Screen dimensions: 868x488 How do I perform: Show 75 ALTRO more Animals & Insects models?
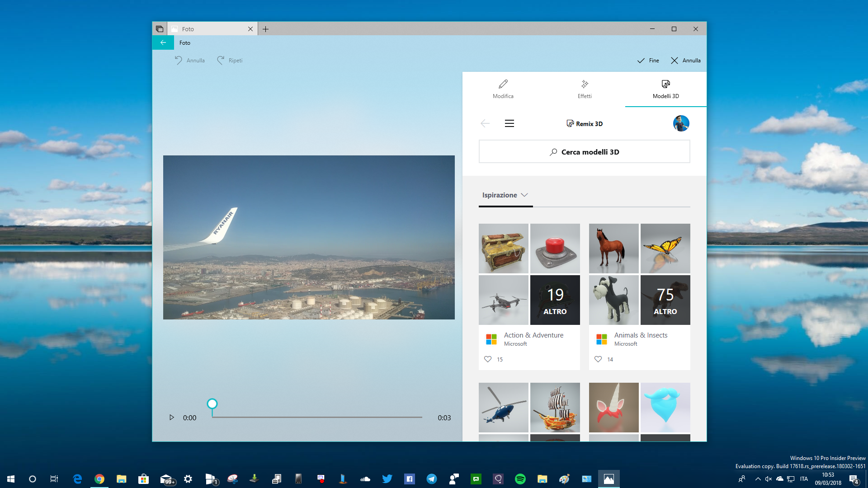coord(665,300)
